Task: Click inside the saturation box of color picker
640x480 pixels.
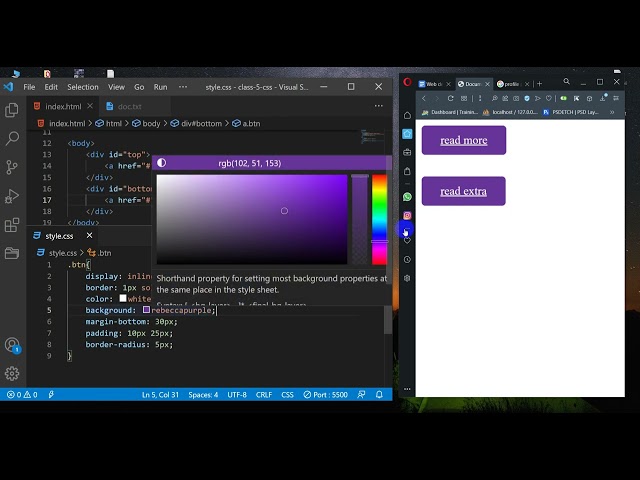Action: point(252,220)
